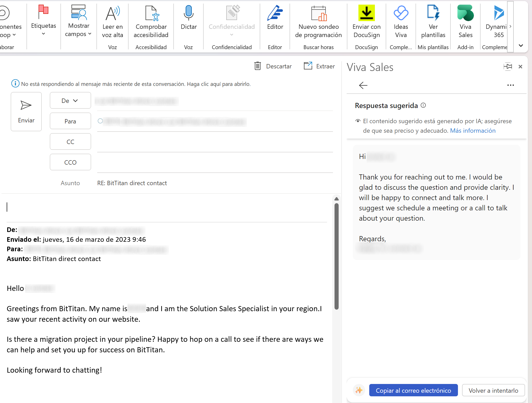Expand Mostrar campos dropdown chevron
Screen dimensions: 532x403
tap(90, 34)
